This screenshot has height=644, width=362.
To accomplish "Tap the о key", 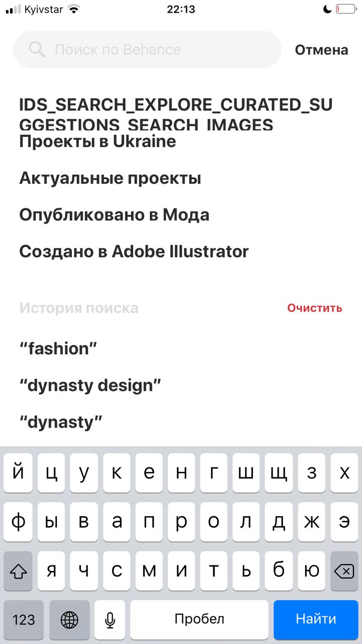I will [x=214, y=522].
